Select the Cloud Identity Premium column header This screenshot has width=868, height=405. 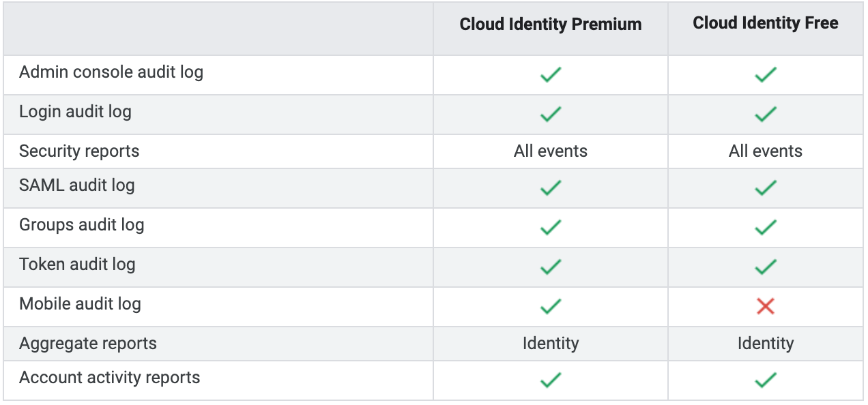[x=551, y=25]
